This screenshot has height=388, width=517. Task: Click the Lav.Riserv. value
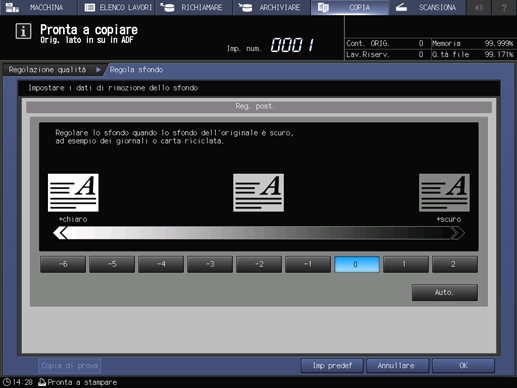pos(421,54)
